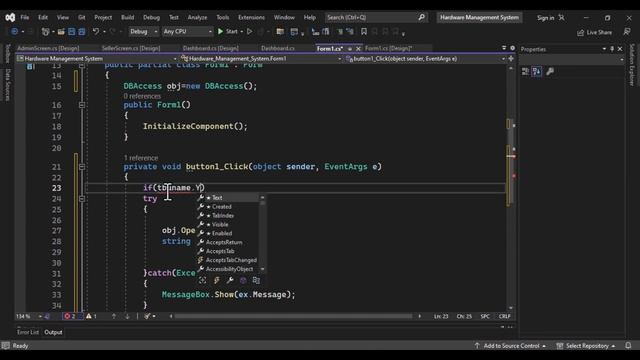
Task: Collapse the try block at line 24
Action: (82, 198)
